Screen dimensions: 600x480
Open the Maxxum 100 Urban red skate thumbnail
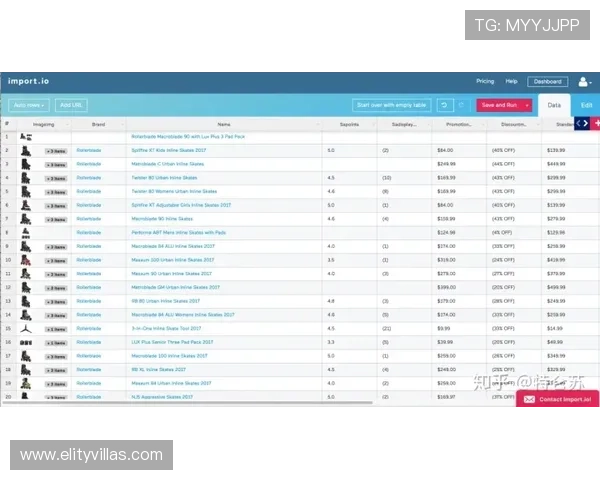26,260
